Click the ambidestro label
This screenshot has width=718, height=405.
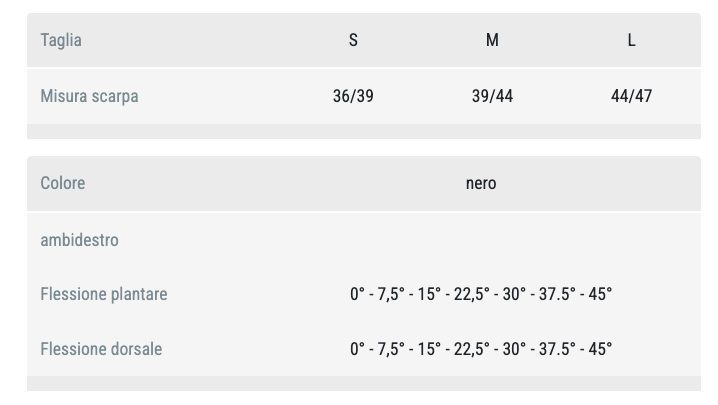79,241
